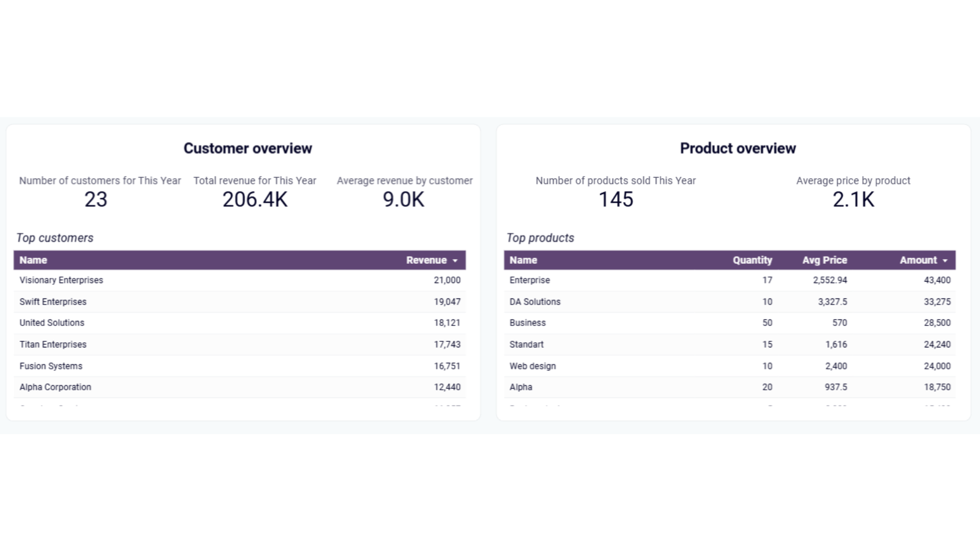Sort top products by Avg Price column

point(824,260)
